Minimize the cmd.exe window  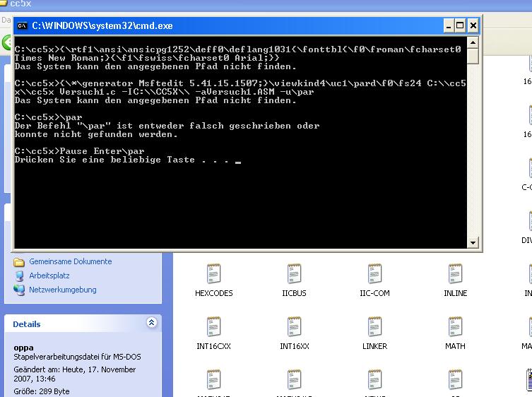coord(449,26)
